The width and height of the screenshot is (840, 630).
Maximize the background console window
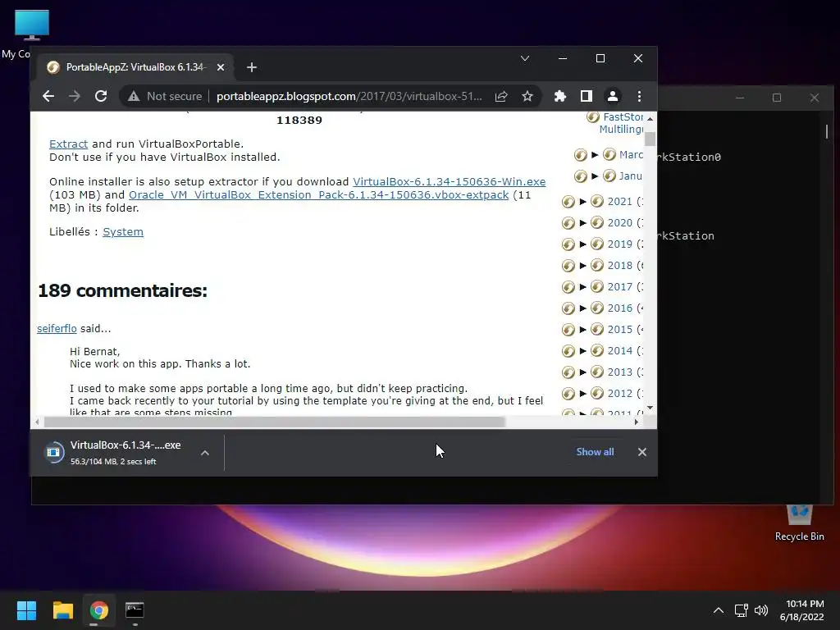click(x=777, y=98)
